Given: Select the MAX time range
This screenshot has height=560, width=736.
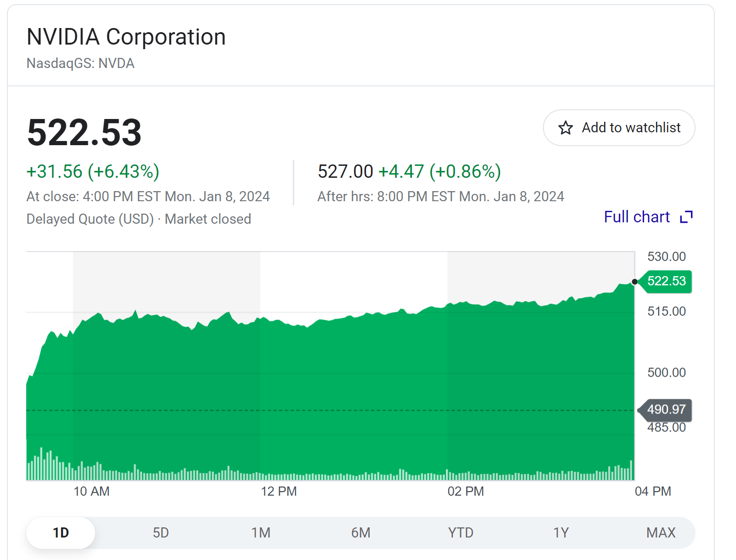Looking at the screenshot, I should point(661,532).
